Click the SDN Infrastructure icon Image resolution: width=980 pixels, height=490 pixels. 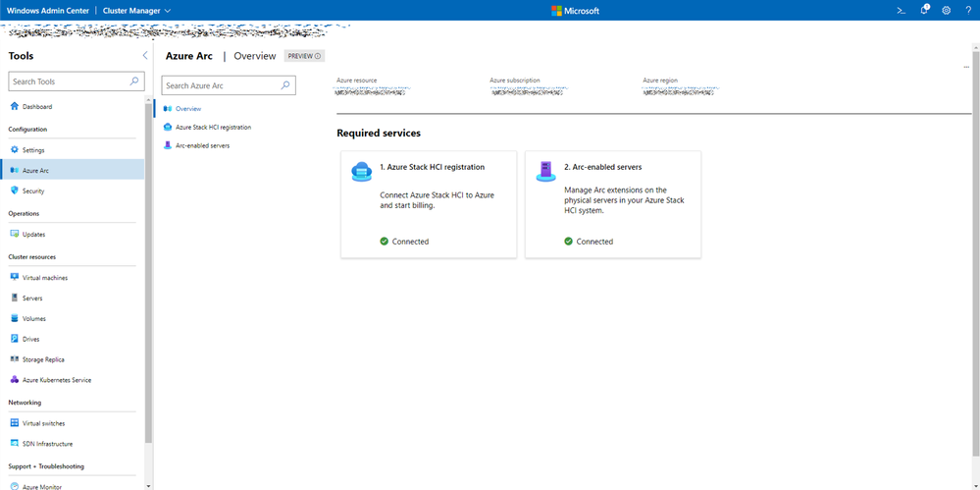tap(15, 444)
